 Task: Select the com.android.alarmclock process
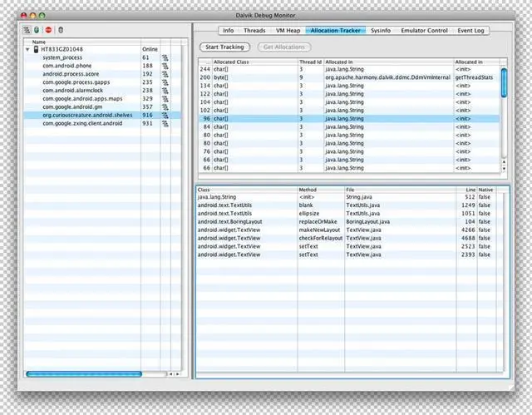click(x=72, y=91)
